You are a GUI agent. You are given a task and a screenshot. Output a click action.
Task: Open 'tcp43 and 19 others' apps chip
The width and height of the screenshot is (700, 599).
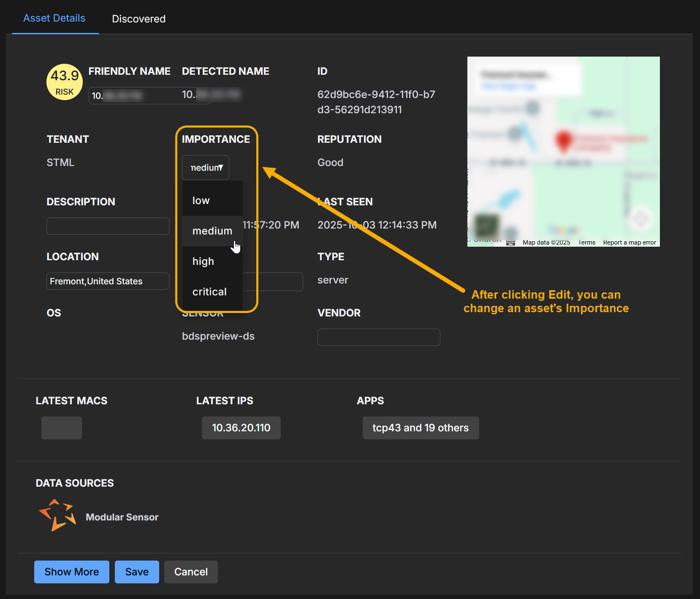pyautogui.click(x=421, y=428)
